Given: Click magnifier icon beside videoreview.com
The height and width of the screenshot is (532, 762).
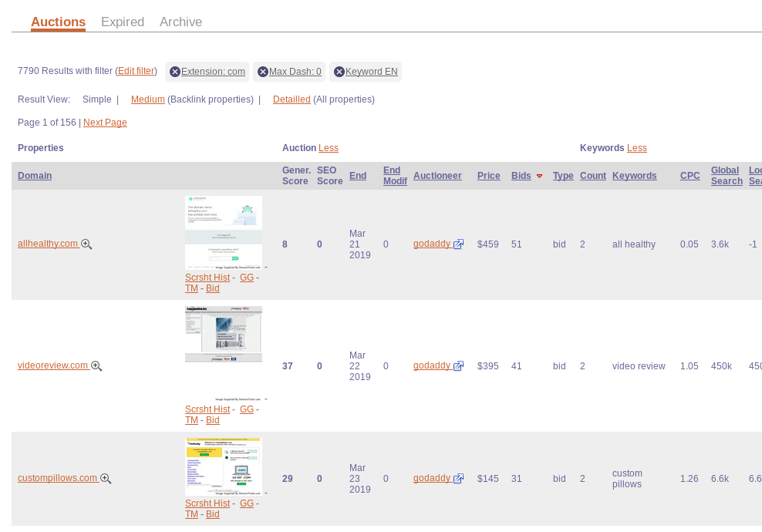Looking at the screenshot, I should click(x=96, y=366).
